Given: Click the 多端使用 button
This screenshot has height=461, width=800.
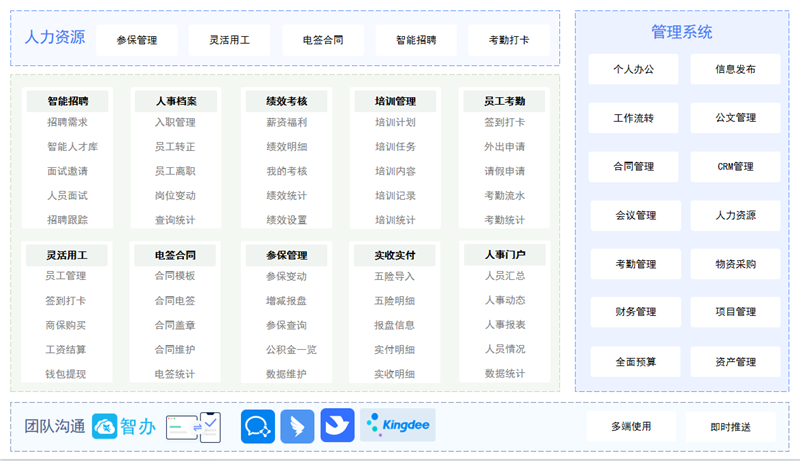Looking at the screenshot, I should click(x=631, y=427).
